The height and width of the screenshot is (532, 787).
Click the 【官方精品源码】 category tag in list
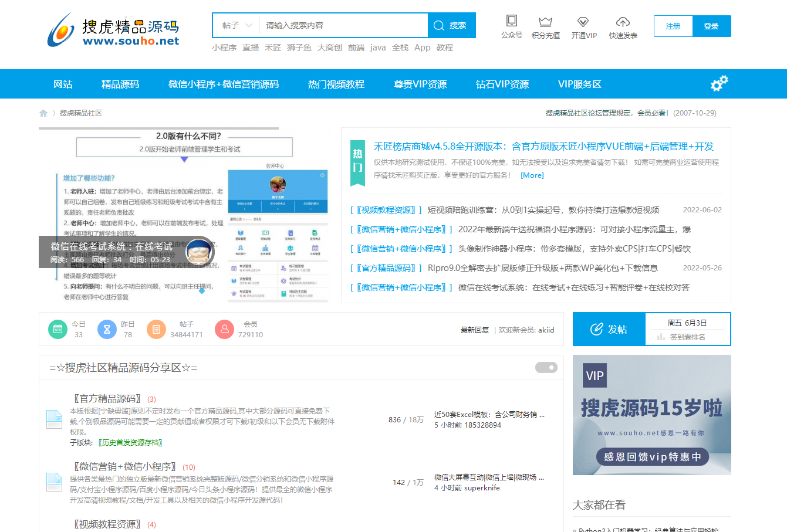(x=386, y=268)
